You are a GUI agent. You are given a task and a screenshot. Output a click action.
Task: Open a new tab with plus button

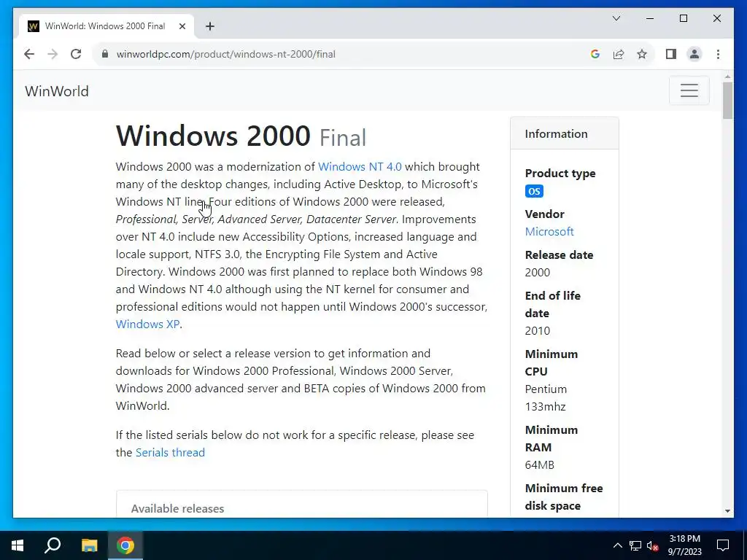tap(210, 26)
